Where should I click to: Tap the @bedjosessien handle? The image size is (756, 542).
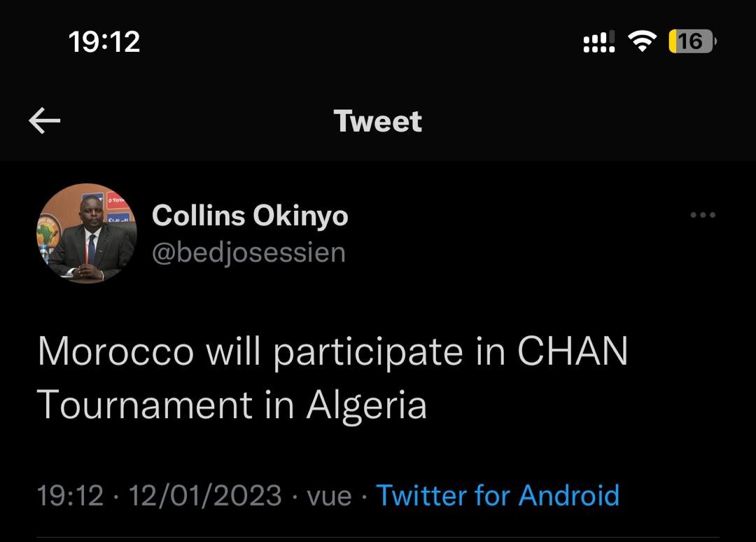tap(248, 252)
